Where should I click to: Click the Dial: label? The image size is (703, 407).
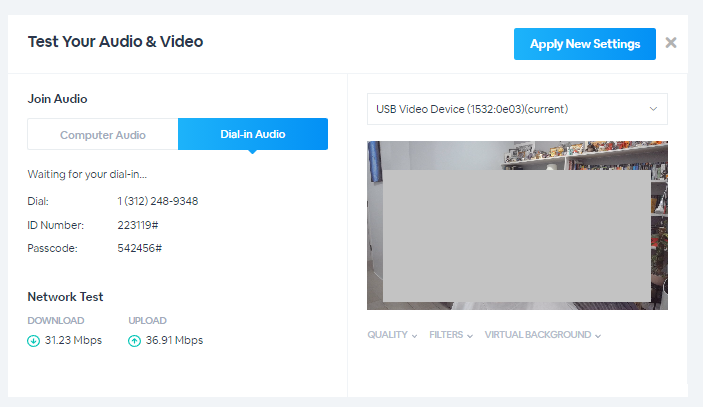[x=38, y=201]
